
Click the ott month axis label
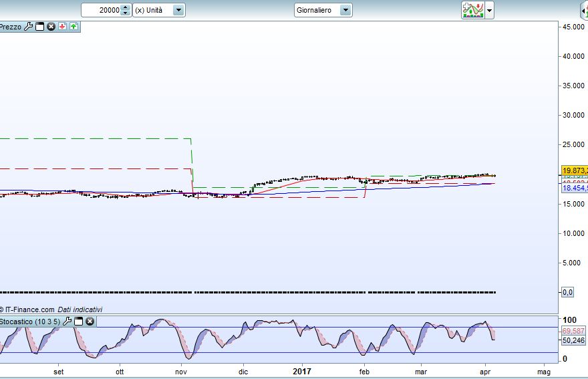(120, 372)
